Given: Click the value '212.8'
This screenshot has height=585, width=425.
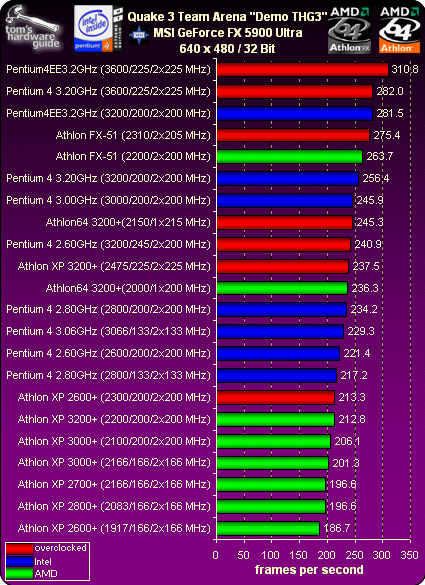Looking at the screenshot, I should point(352,419).
